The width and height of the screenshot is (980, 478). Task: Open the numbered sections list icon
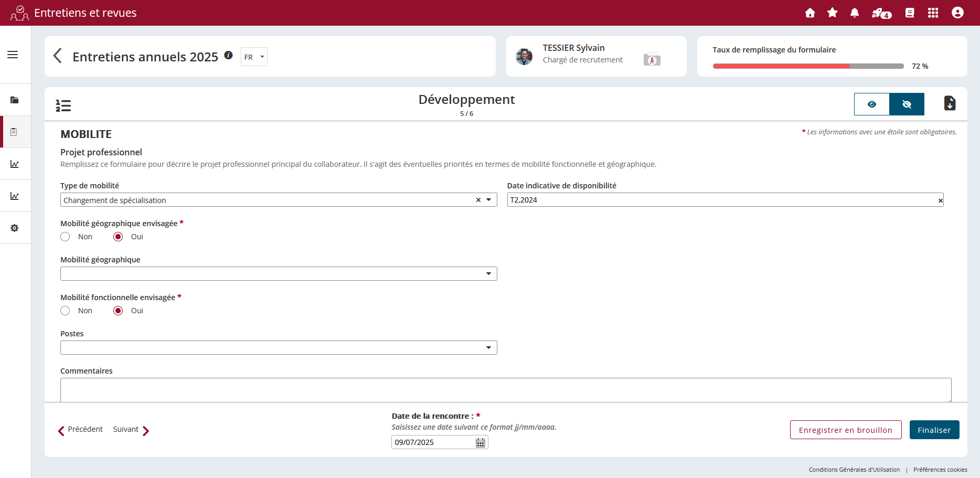pyautogui.click(x=63, y=105)
